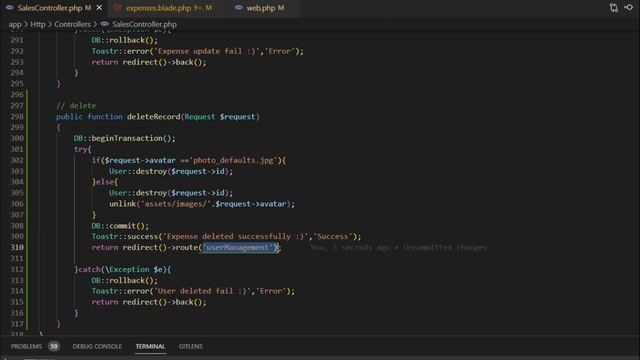Click DB::commit() on line 308
The image size is (640, 360).
click(120, 226)
